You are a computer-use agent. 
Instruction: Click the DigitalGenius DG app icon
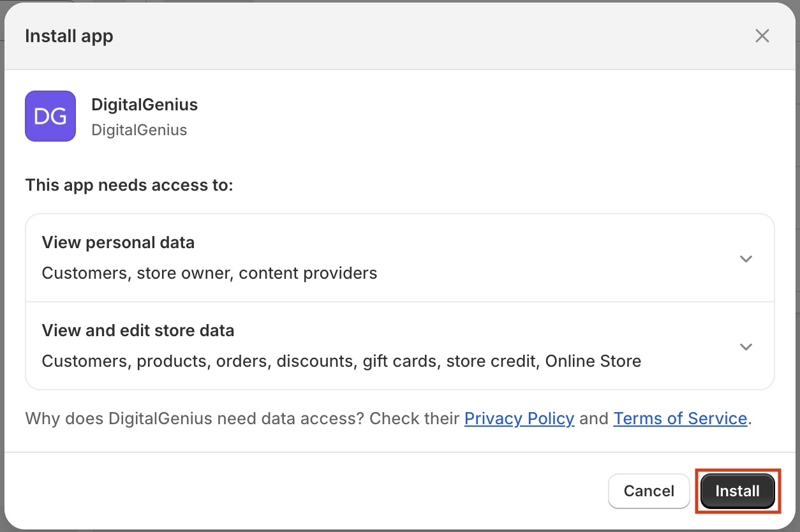(x=50, y=116)
